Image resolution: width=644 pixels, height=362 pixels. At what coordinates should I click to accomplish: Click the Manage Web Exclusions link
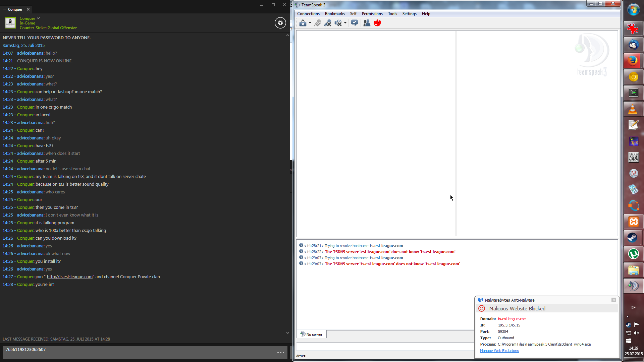point(499,351)
